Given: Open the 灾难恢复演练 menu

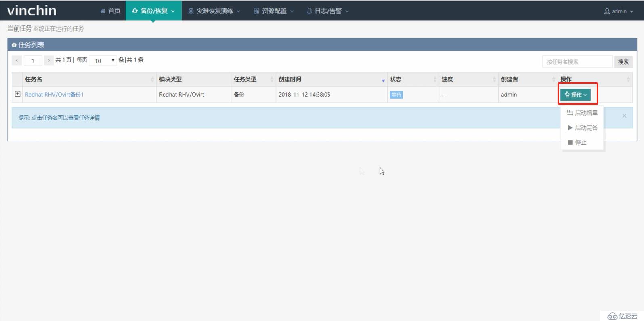Looking at the screenshot, I should (214, 11).
